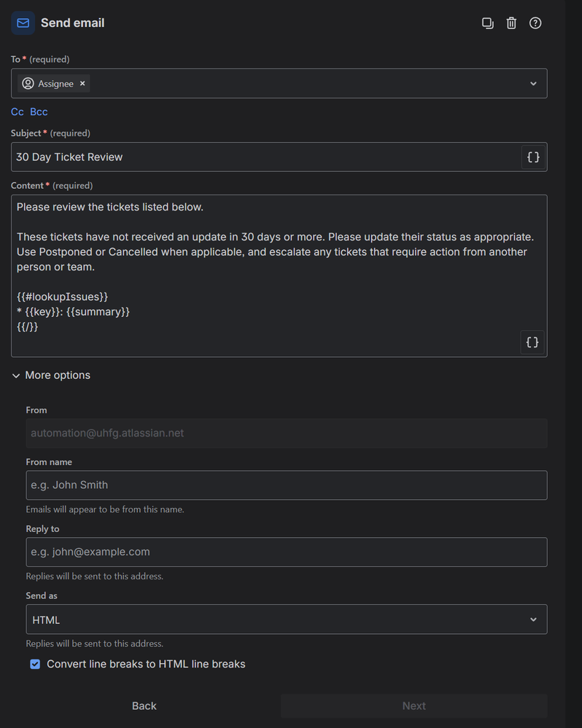
Task: Insert smart value in Content field
Action: pyautogui.click(x=532, y=342)
